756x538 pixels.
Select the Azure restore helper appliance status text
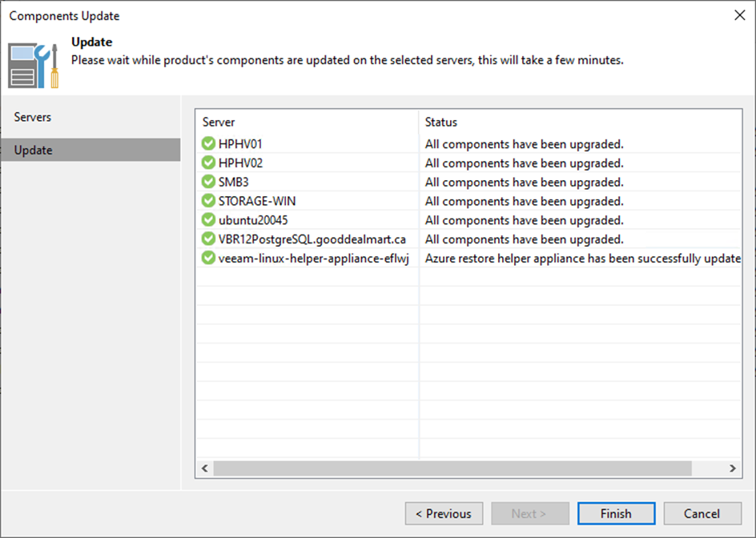click(x=582, y=259)
